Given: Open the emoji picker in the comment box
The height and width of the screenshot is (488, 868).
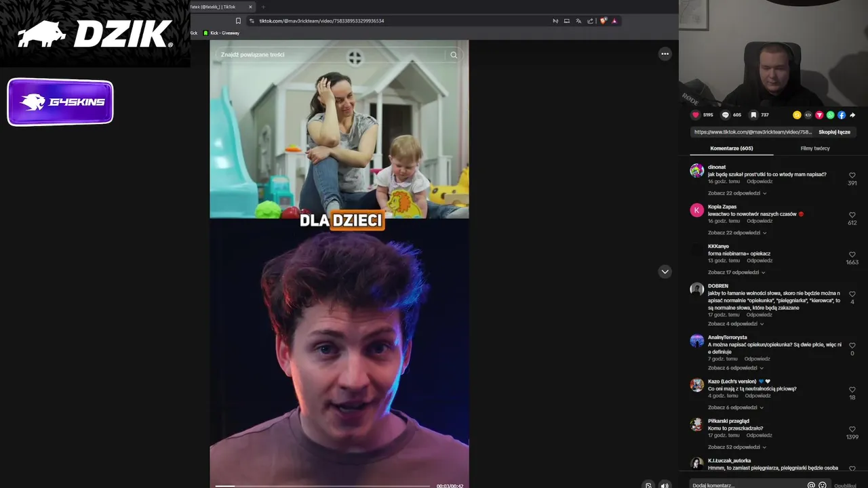Looking at the screenshot, I should pos(823,485).
